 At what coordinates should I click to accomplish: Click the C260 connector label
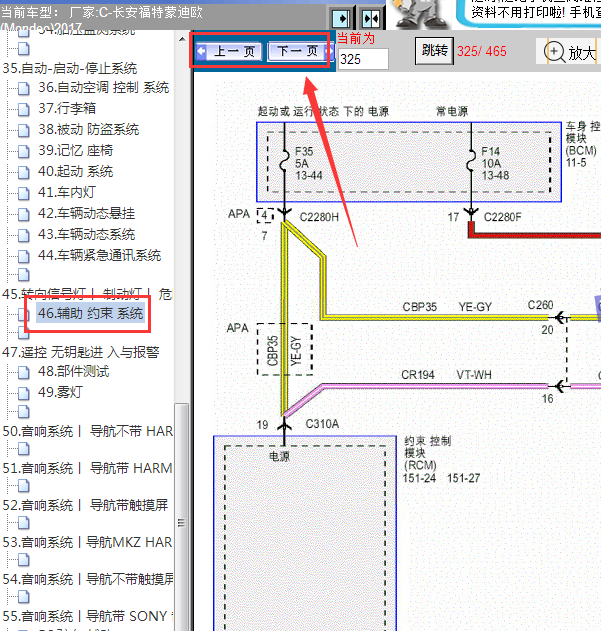tap(540, 305)
